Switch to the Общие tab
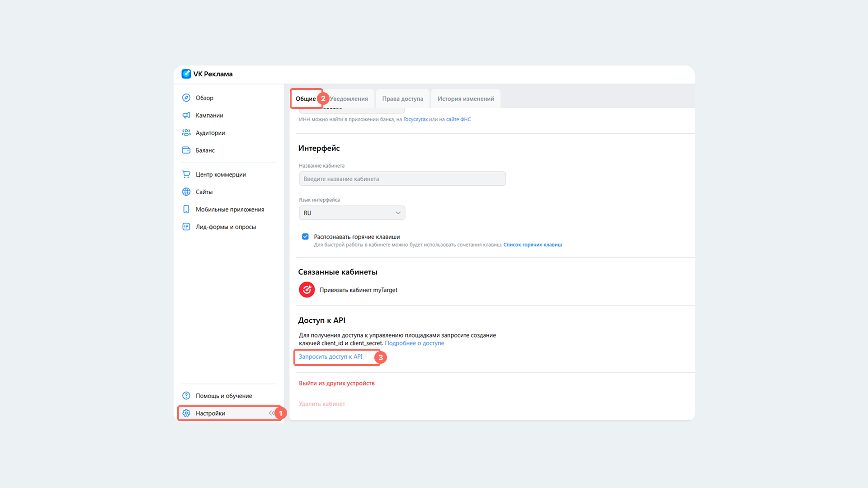868x488 pixels. pyautogui.click(x=306, y=99)
